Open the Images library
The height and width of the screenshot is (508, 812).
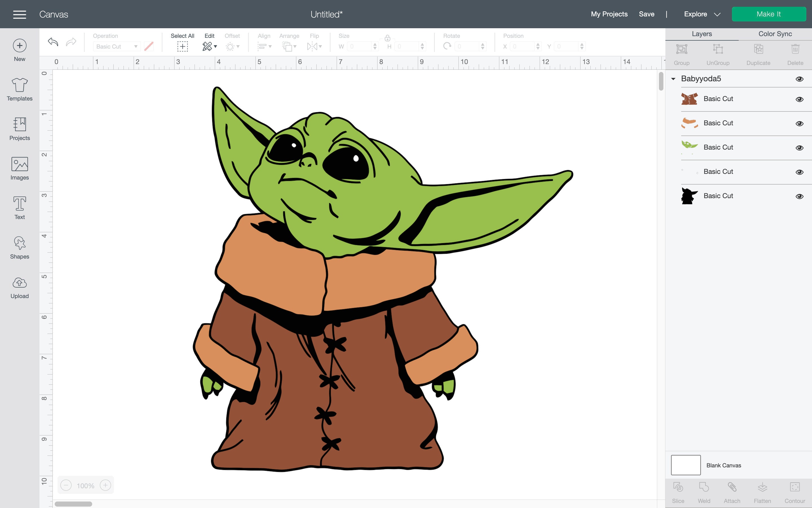[x=19, y=169]
